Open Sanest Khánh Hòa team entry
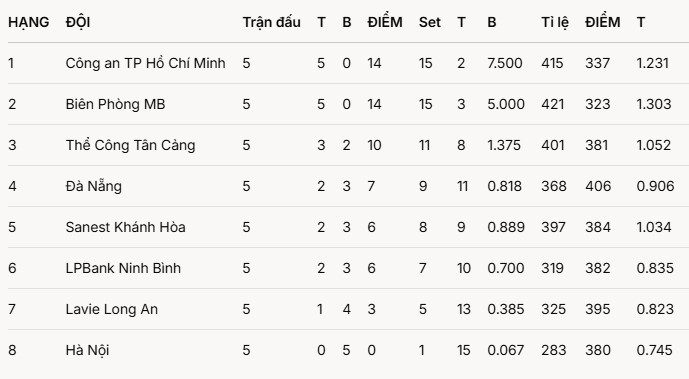Viewport: 689px width, 379px height. click(125, 227)
